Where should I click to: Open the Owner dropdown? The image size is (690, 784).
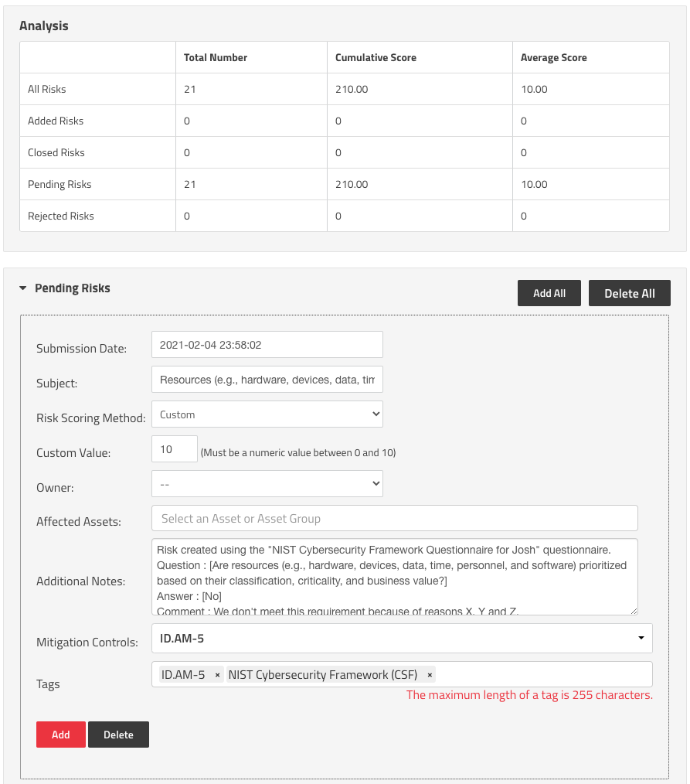click(x=267, y=483)
